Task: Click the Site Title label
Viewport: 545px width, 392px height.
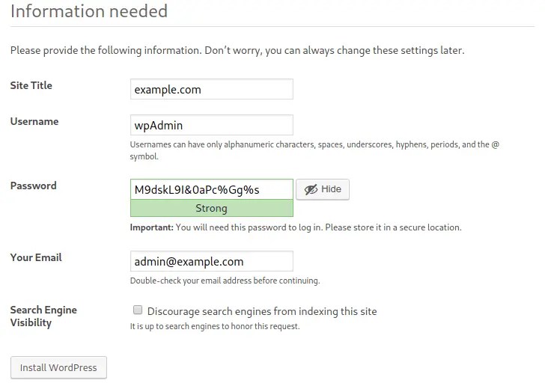Action: tap(31, 85)
